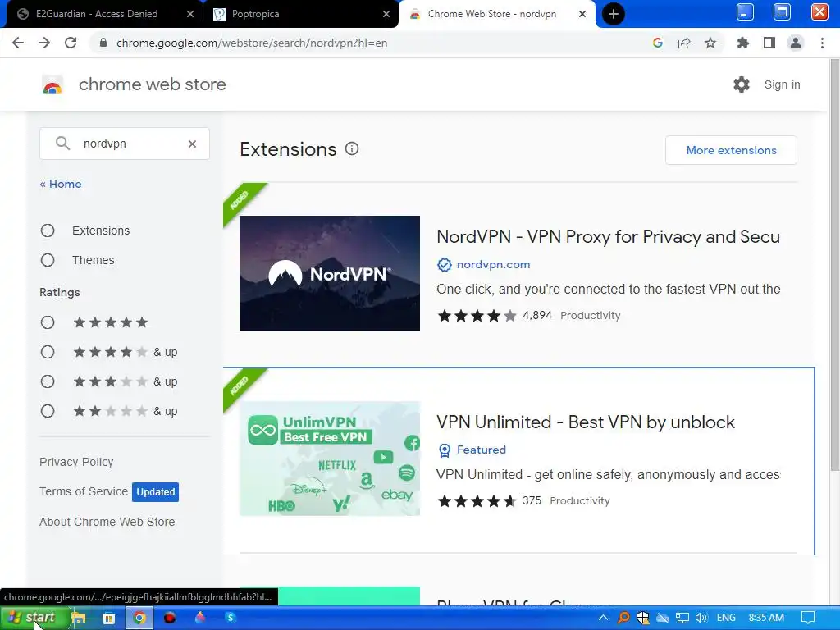Click the Updated badge
Viewport: 840px width, 630px height.
(x=155, y=492)
